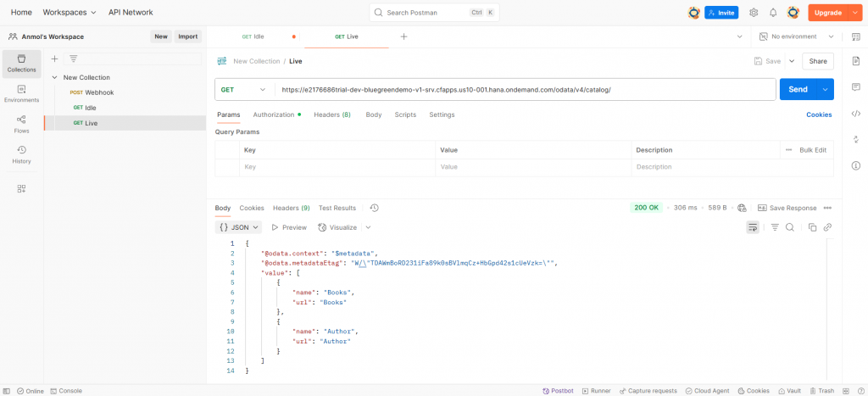Open the JSON format dropdown

[238, 227]
